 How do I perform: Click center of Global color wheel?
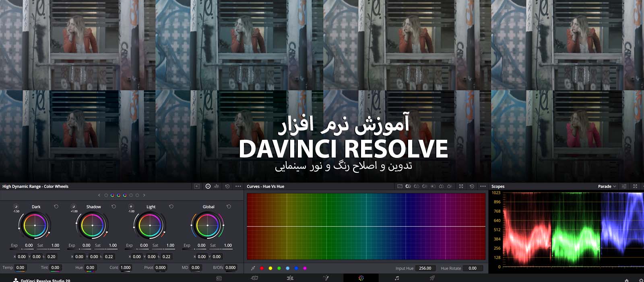click(208, 225)
